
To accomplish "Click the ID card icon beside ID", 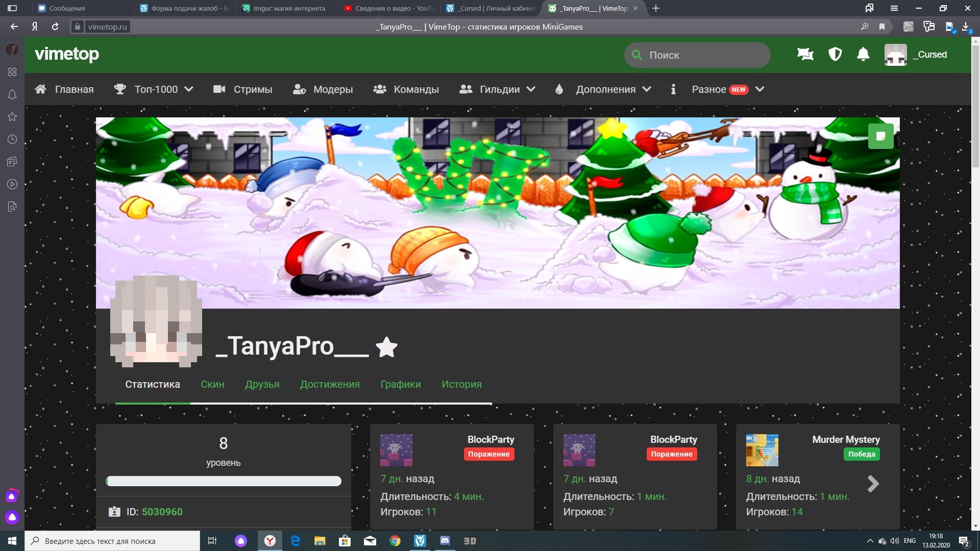I will (114, 512).
